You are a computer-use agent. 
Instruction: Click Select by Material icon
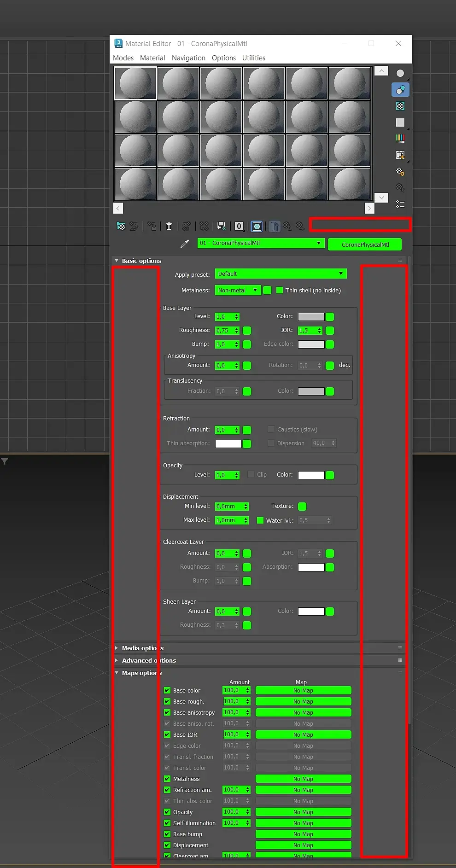click(x=400, y=188)
